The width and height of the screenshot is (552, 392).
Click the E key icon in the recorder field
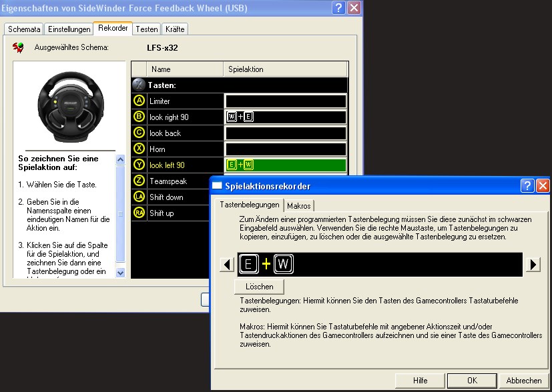(248, 264)
